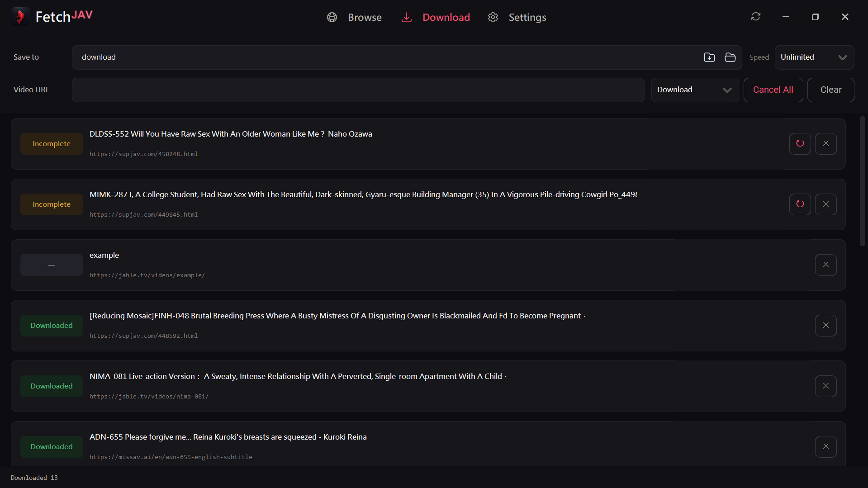
Task: Click the refresh icon in title bar
Action: tap(756, 17)
